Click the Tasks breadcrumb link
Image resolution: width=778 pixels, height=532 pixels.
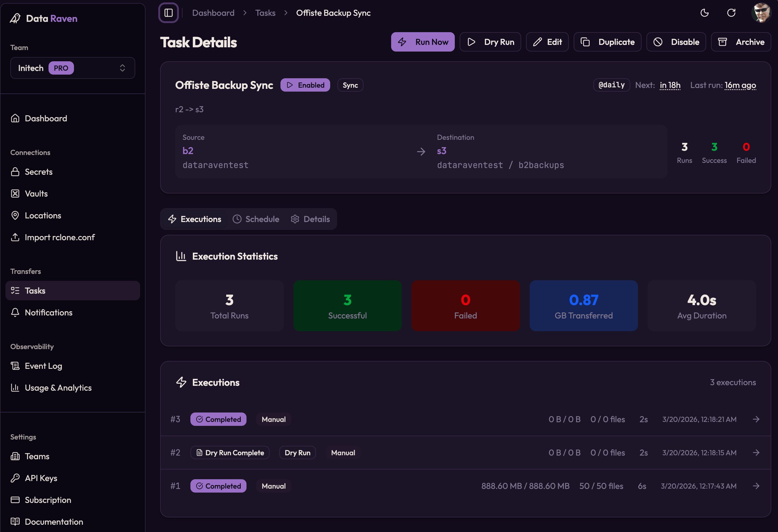tap(265, 13)
